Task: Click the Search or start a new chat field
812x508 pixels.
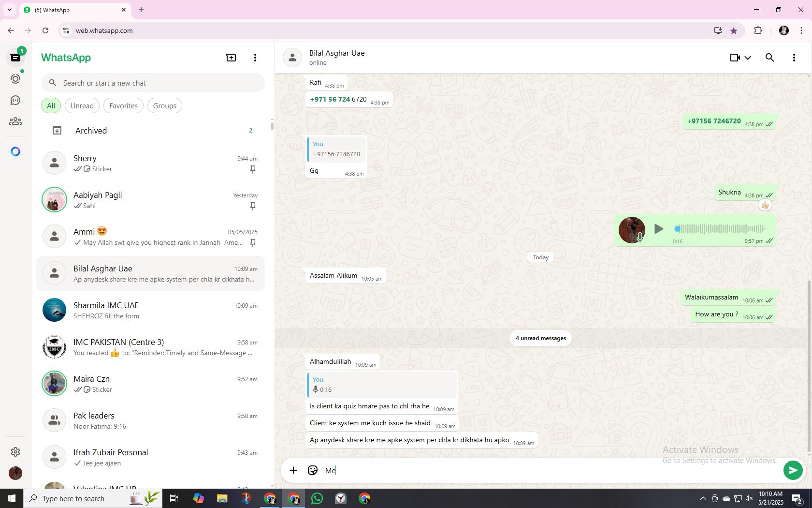Action: (x=153, y=83)
